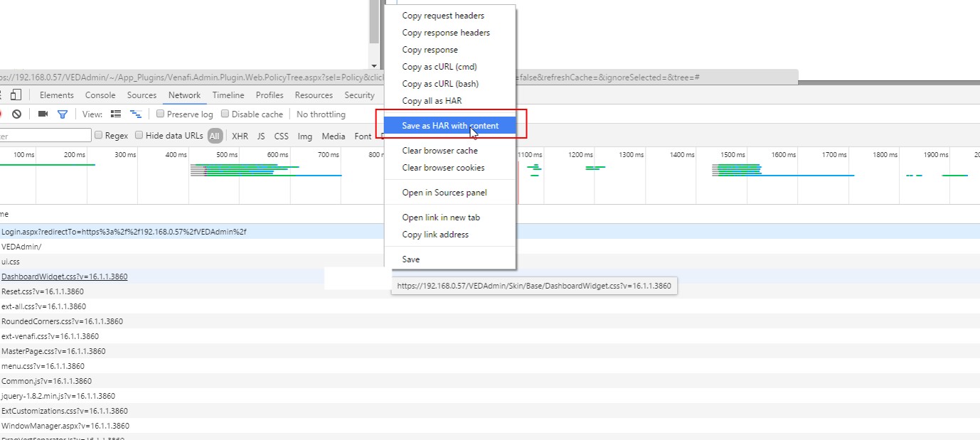Image resolution: width=980 pixels, height=440 pixels.
Task: Select the ui.css request row
Action: pyautogui.click(x=490, y=262)
